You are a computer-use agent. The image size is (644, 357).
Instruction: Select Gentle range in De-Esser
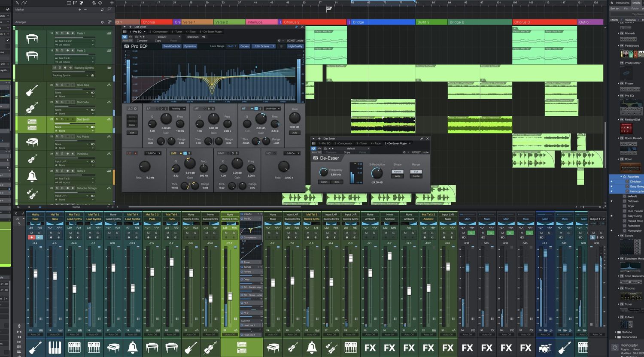[x=416, y=176]
